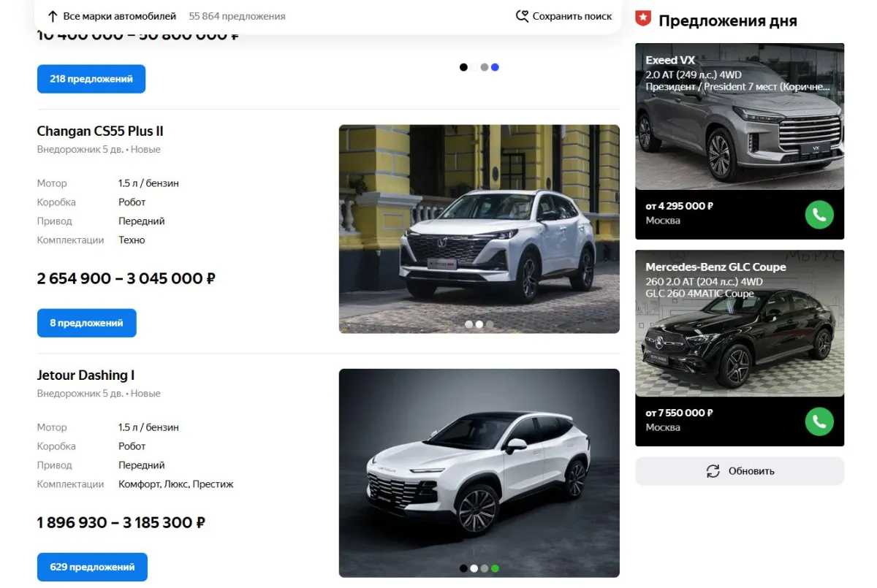Image resolution: width=877 pixels, height=588 pixels.
Task: Click от 7 550 000 ₽ price
Action: (x=680, y=413)
